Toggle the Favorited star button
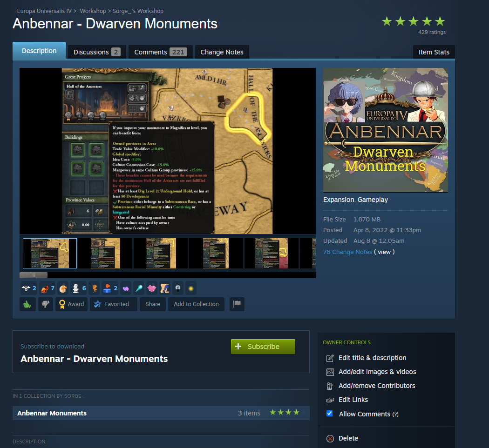Viewport: 489px width, 448px height. (x=114, y=304)
